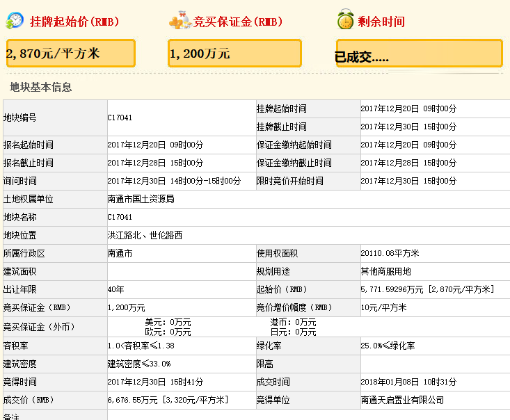Select the plot ratio 1.0<容积率≤1.38

click(x=141, y=346)
